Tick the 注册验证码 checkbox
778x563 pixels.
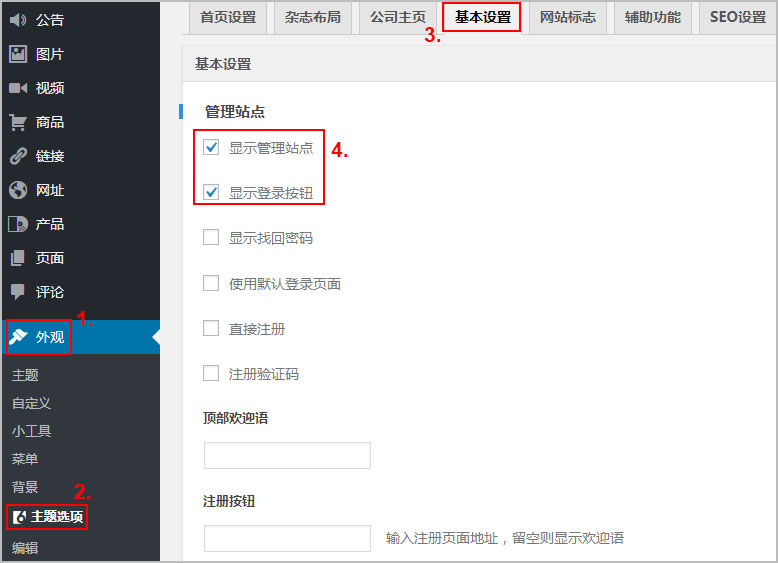click(211, 373)
